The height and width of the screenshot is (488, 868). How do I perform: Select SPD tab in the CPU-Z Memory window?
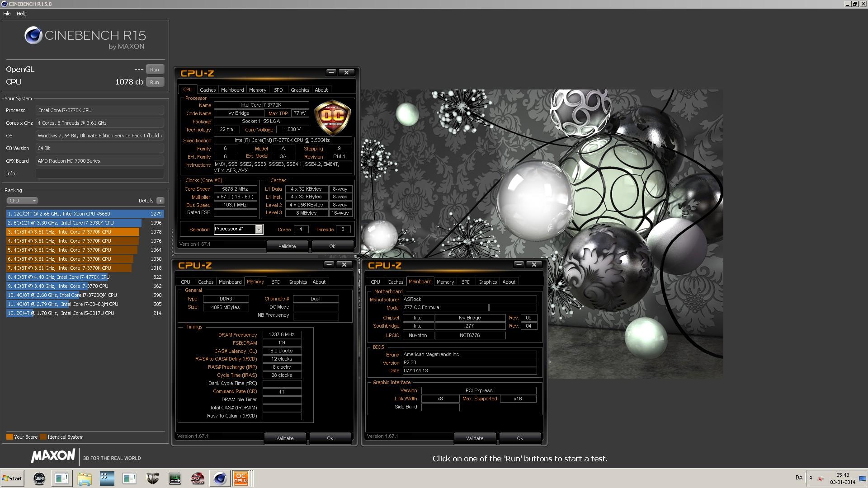tap(276, 282)
